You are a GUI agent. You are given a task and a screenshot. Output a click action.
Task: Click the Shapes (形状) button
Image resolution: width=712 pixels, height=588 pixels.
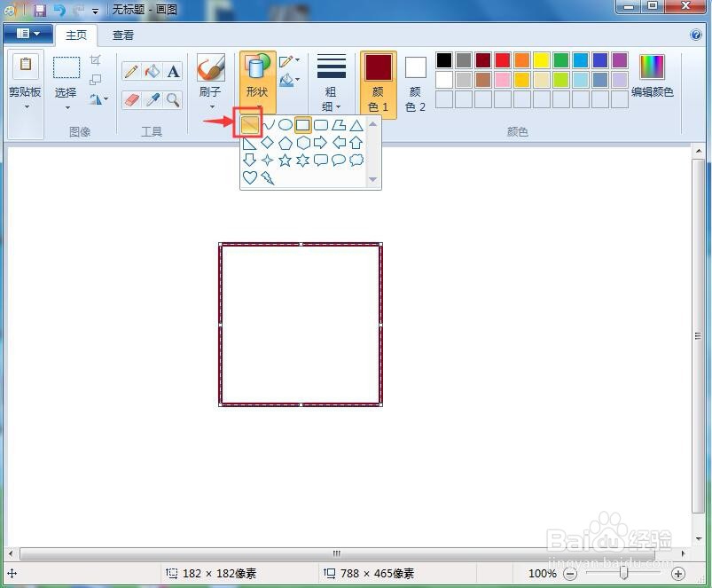coord(257,82)
